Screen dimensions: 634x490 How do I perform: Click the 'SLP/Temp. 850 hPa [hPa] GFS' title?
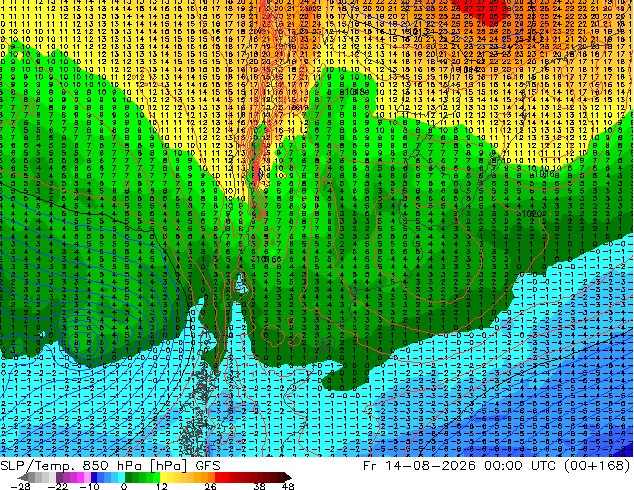pyautogui.click(x=110, y=466)
